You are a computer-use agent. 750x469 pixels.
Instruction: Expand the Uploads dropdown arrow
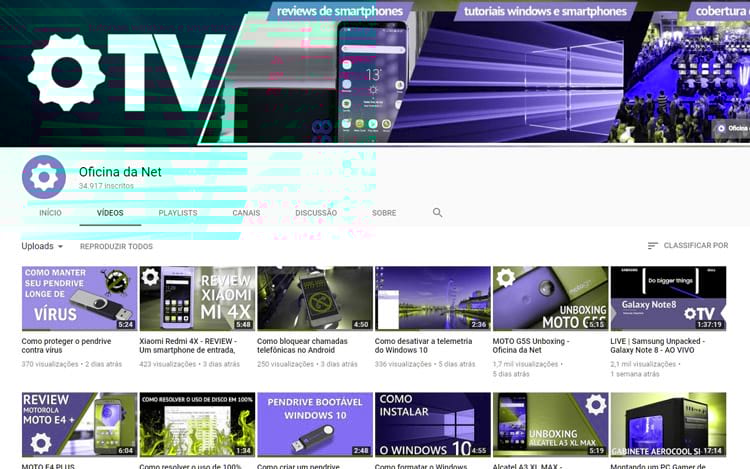click(60, 246)
